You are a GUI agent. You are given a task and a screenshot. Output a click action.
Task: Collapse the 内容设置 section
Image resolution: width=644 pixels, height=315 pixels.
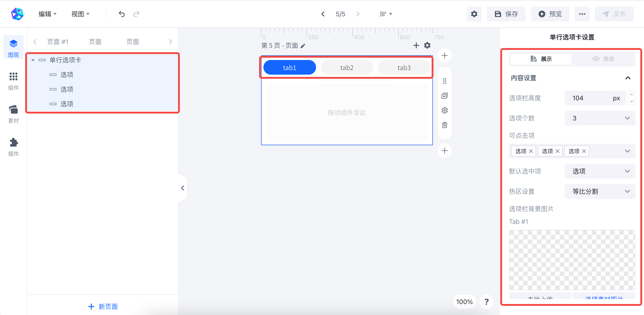click(x=628, y=78)
